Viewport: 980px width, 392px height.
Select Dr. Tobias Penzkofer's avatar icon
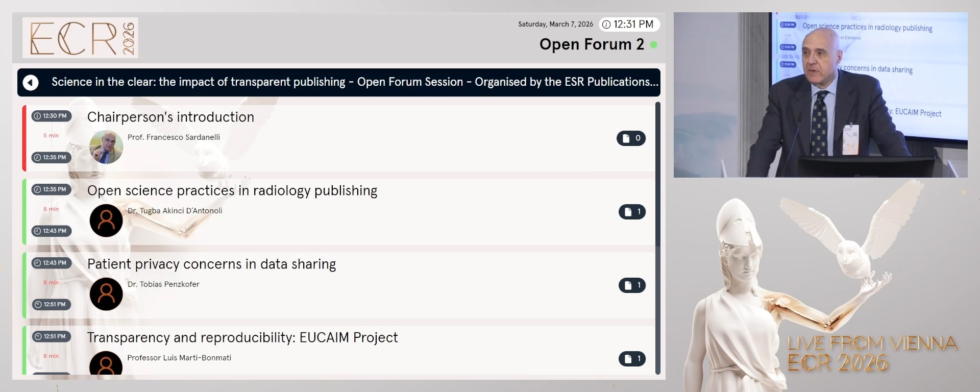click(106, 294)
